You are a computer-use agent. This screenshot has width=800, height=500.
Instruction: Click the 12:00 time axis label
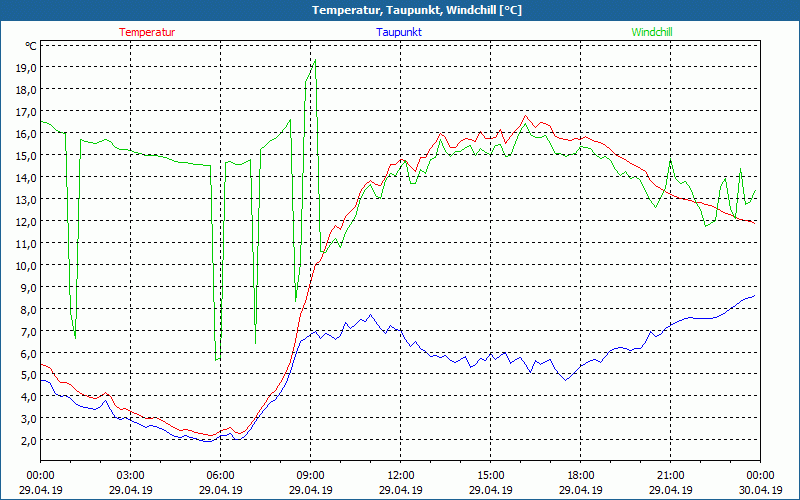click(401, 476)
